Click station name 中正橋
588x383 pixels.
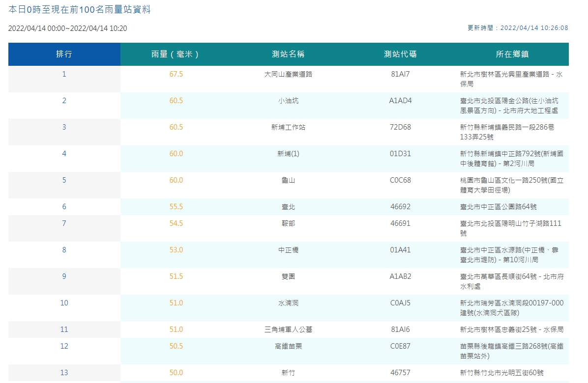[x=289, y=250]
